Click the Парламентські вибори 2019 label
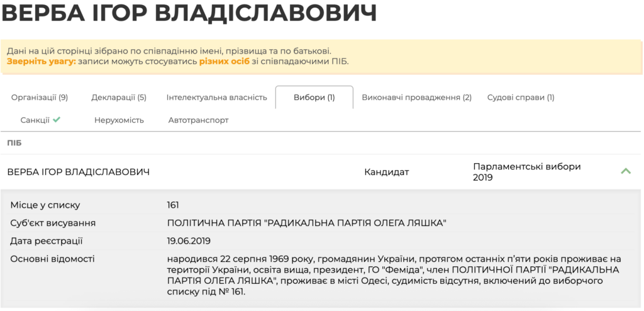 pyautogui.click(x=527, y=172)
